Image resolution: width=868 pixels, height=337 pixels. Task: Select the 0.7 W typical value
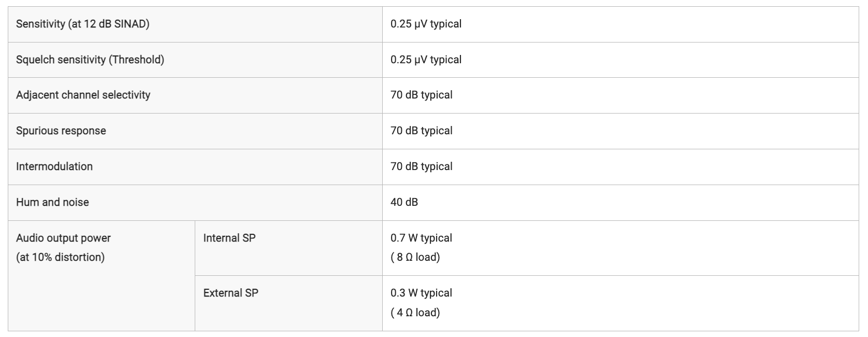tap(421, 238)
